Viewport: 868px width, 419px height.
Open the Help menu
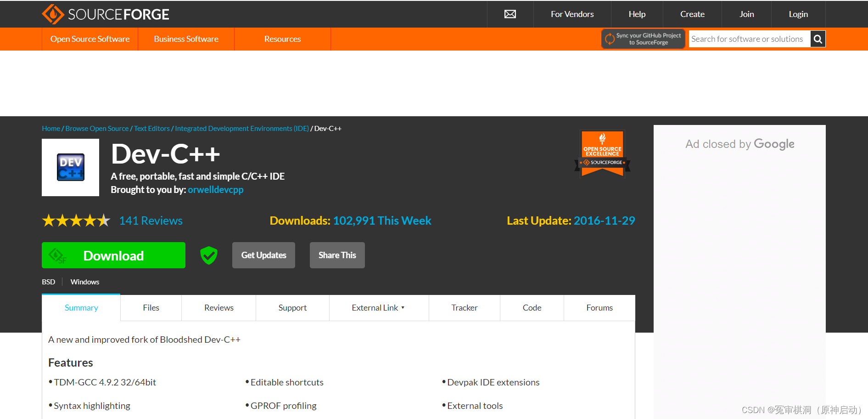point(637,14)
